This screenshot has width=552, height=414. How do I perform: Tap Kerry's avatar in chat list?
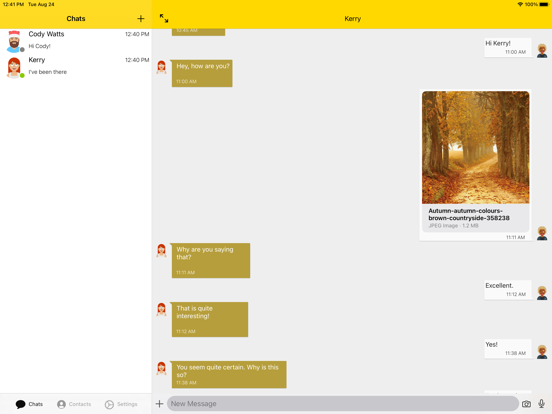tap(14, 67)
